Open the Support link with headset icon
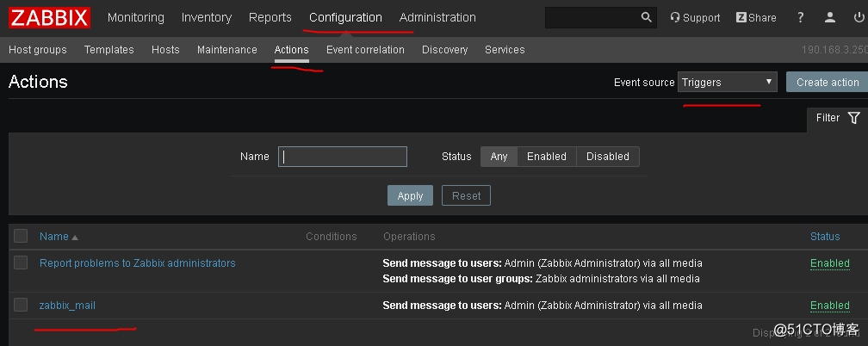This screenshot has width=868, height=346. pos(695,18)
